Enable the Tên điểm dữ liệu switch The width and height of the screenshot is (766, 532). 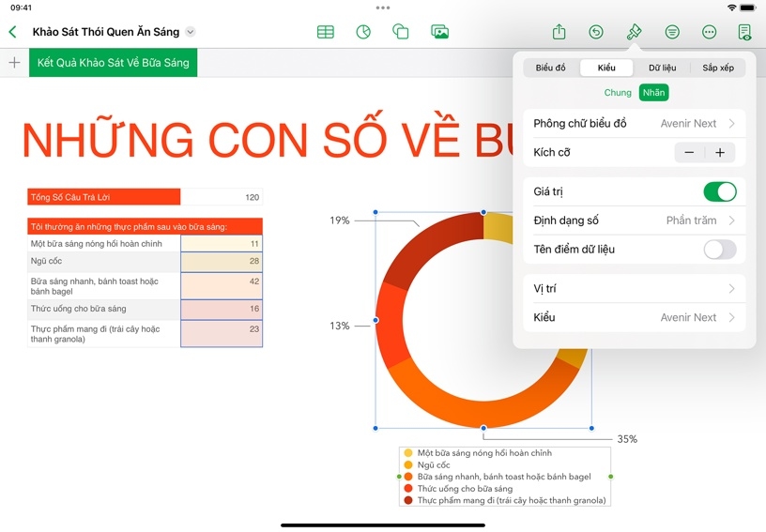[x=719, y=250]
